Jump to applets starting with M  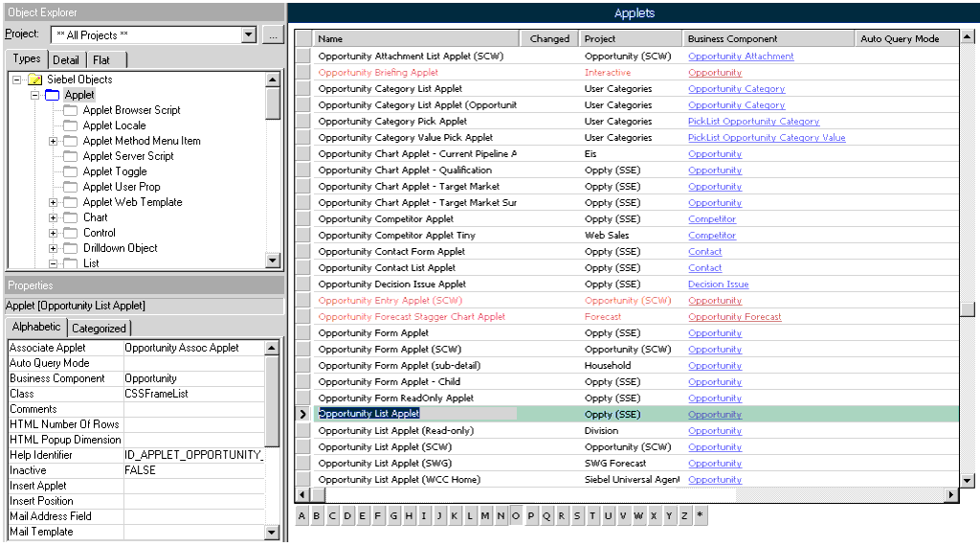pyautogui.click(x=485, y=516)
